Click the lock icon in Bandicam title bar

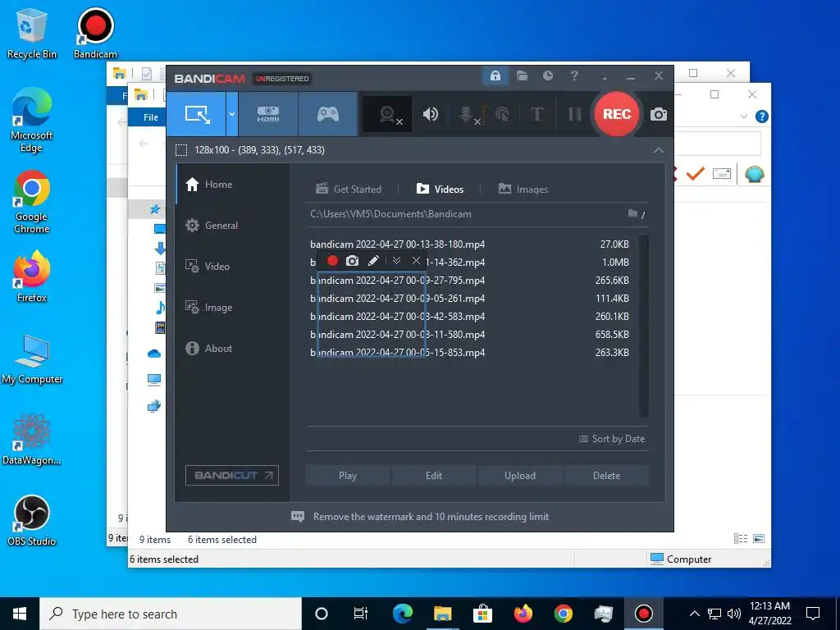pos(495,75)
